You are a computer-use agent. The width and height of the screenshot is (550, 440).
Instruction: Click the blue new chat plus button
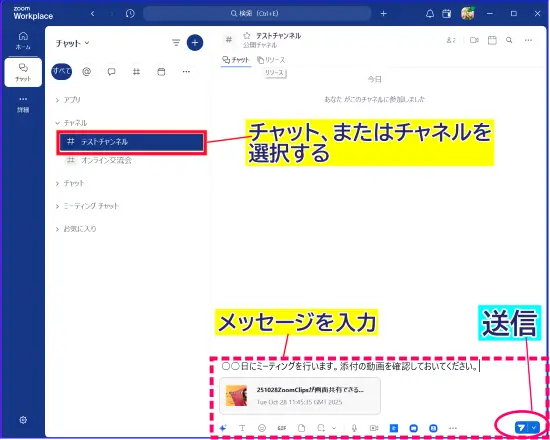coord(195,43)
